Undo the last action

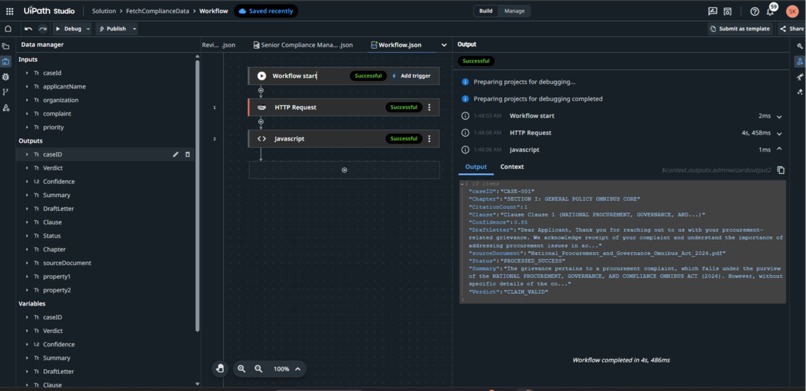point(28,29)
